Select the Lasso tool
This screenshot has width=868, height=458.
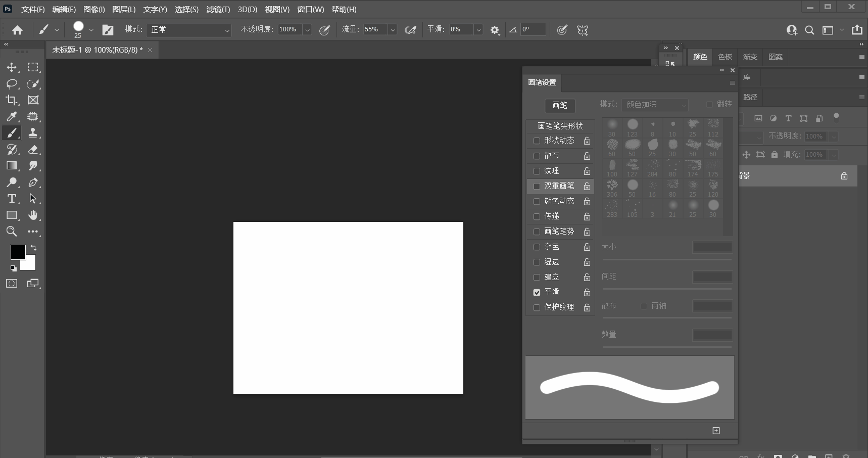[12, 84]
